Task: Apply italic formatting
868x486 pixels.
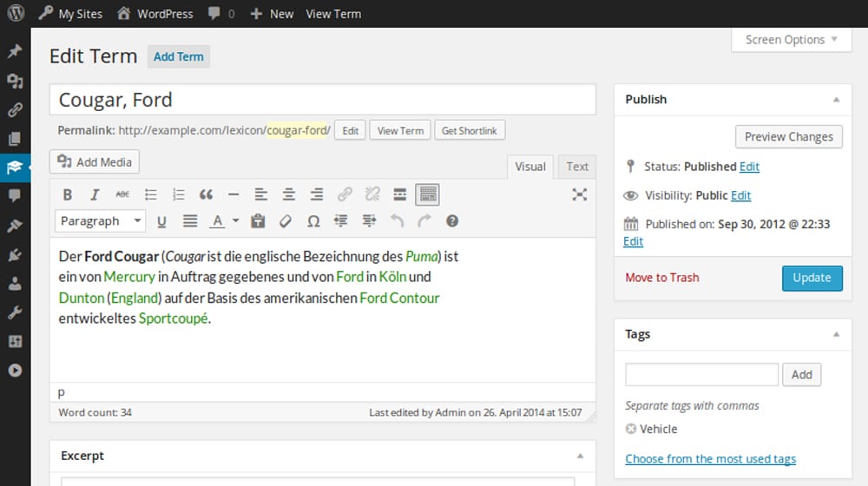Action: pos(95,194)
